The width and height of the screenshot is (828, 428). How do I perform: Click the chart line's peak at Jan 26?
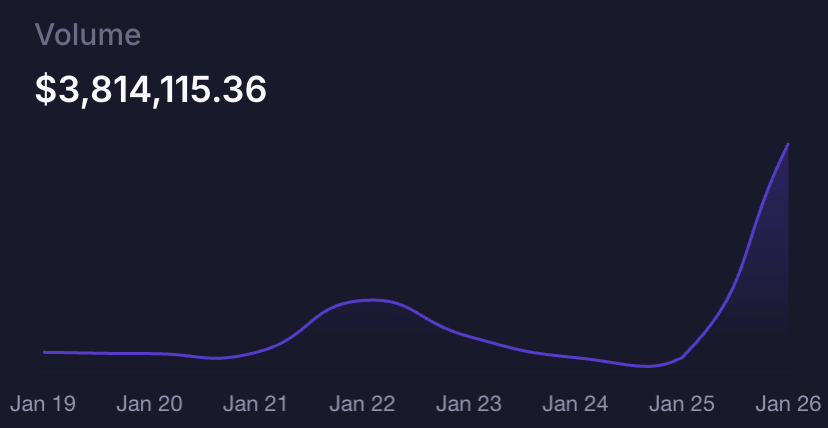click(x=788, y=145)
